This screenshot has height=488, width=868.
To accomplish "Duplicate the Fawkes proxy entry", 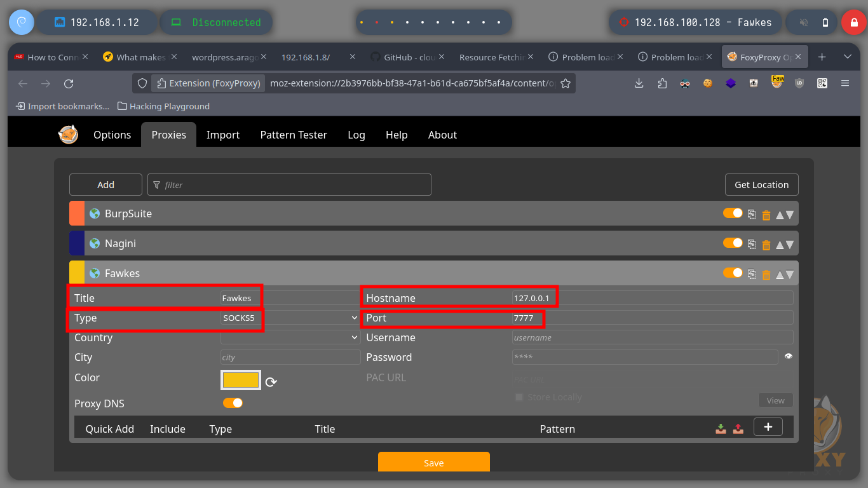I will [752, 274].
